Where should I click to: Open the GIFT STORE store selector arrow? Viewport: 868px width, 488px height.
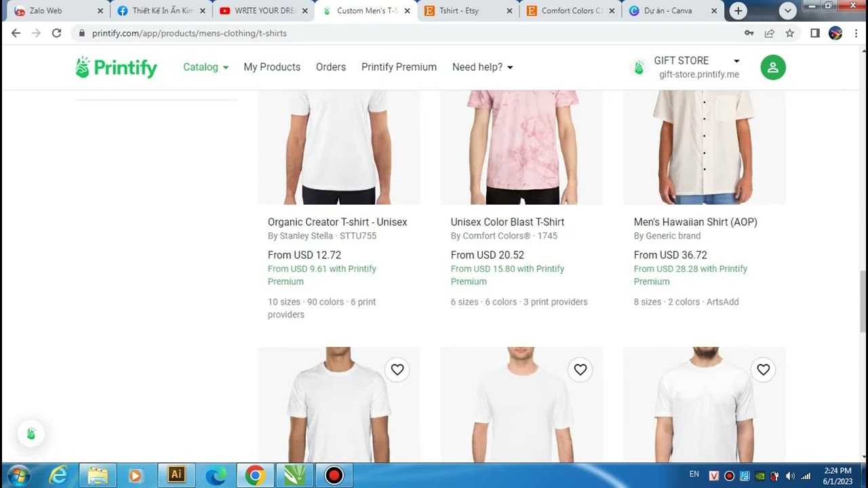(736, 61)
